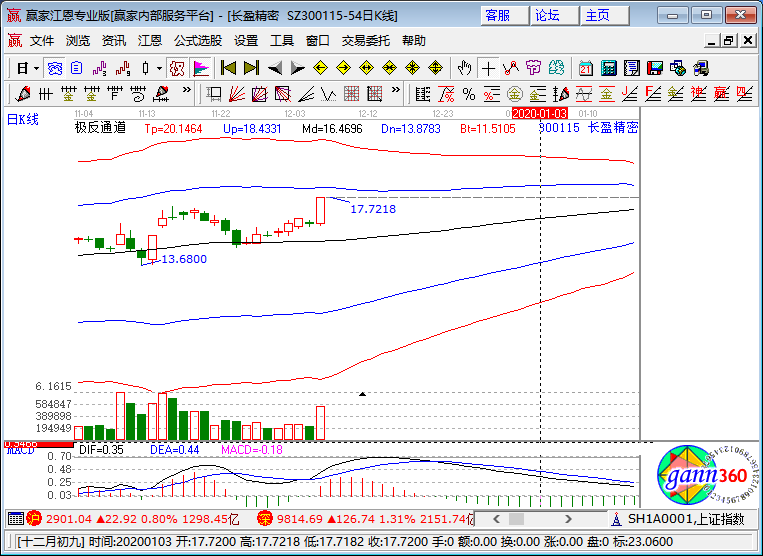Select the vertical bars grid-lines tool

45,93
